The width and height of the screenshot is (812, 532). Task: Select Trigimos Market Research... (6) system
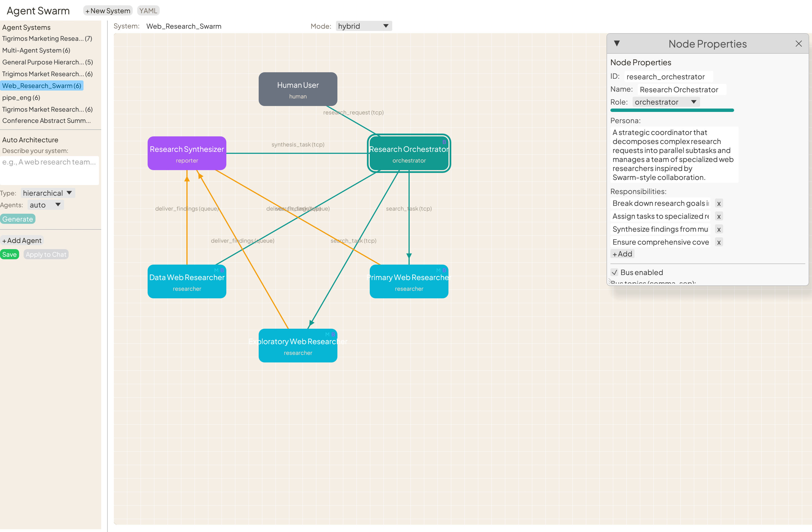(x=48, y=74)
